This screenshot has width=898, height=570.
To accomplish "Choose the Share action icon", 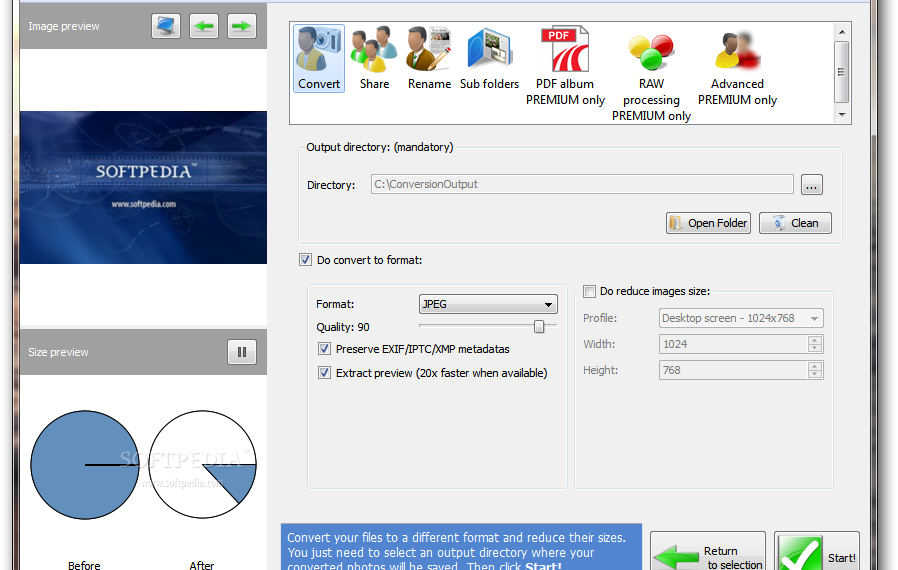I will 374,58.
